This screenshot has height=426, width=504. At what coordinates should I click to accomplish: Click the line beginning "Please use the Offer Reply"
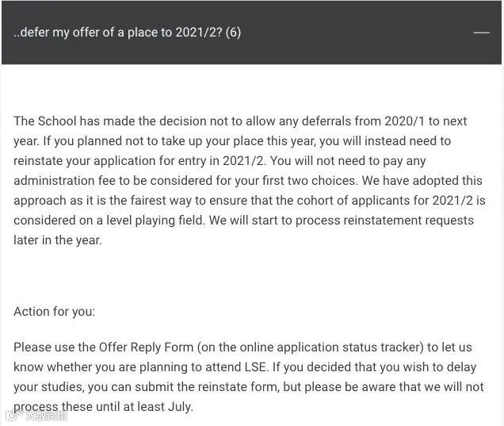(x=242, y=347)
